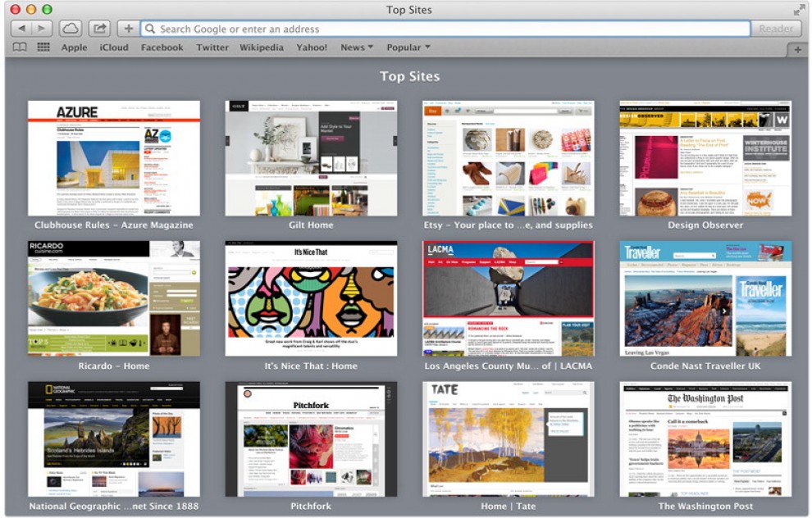
Task: Click the Reader button
Action: coord(776,29)
